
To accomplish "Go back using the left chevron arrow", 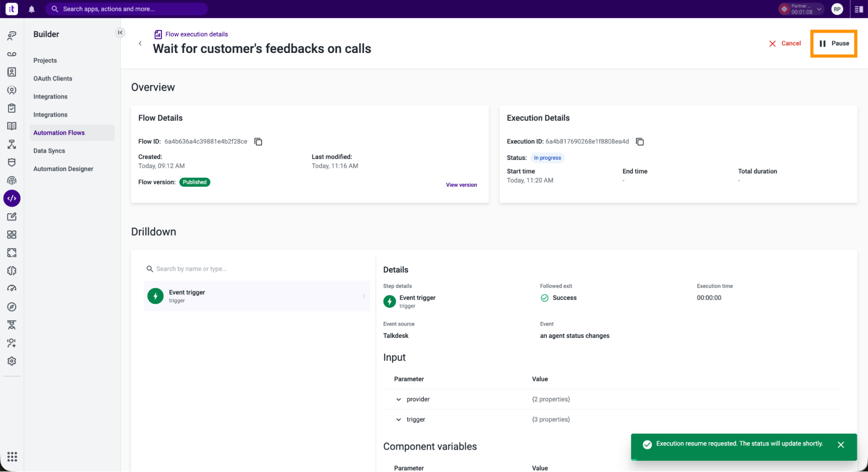I will point(140,43).
